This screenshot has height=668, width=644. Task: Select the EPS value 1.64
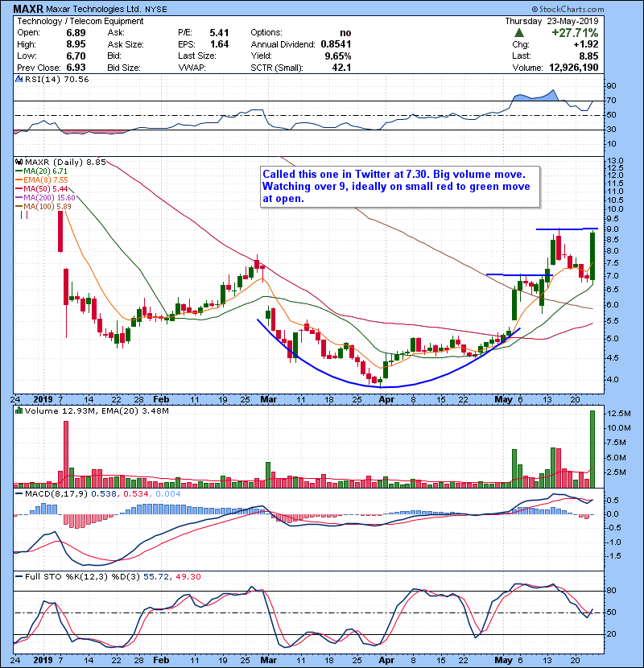pos(219,44)
